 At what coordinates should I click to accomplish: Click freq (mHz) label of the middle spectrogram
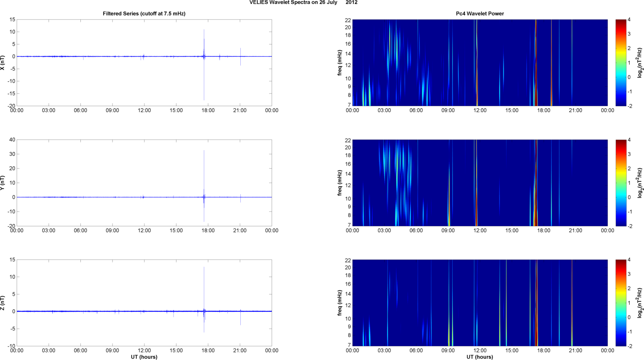(x=340, y=183)
